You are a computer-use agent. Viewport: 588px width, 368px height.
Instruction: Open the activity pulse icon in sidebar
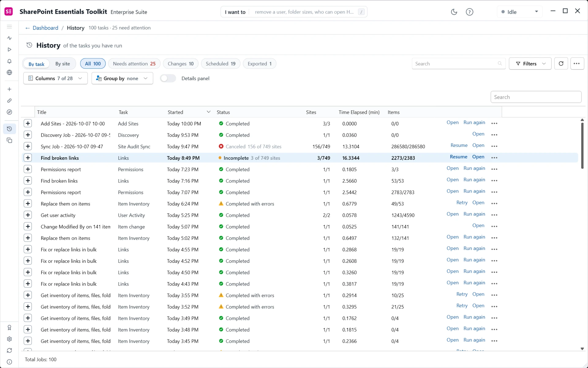[9, 38]
